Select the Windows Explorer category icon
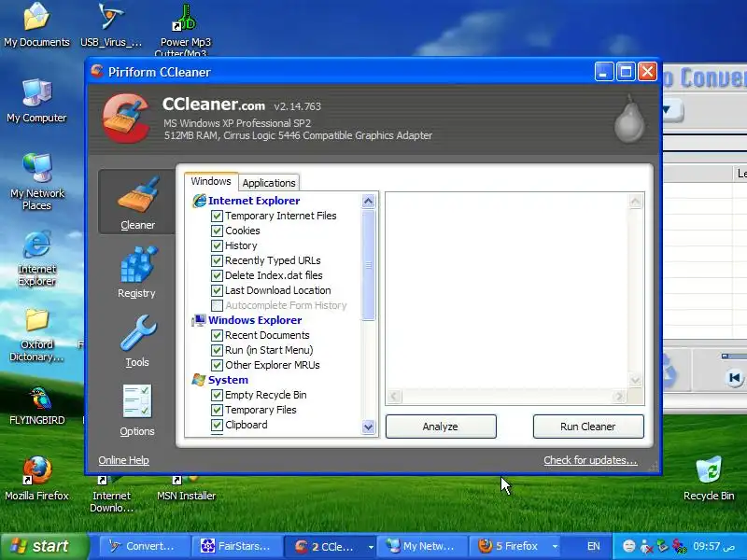Viewport: 747px width, 560px height. pos(199,320)
